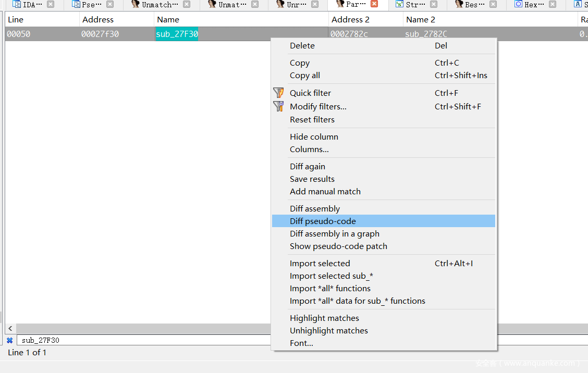Click the Pseudocode tab icon
This screenshot has height=373, width=588.
tap(76, 4)
